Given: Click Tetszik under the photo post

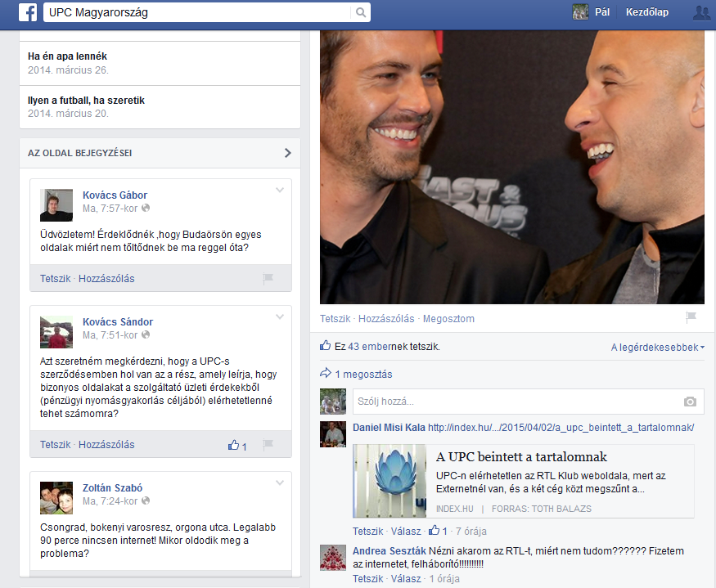Looking at the screenshot, I should 335,319.
